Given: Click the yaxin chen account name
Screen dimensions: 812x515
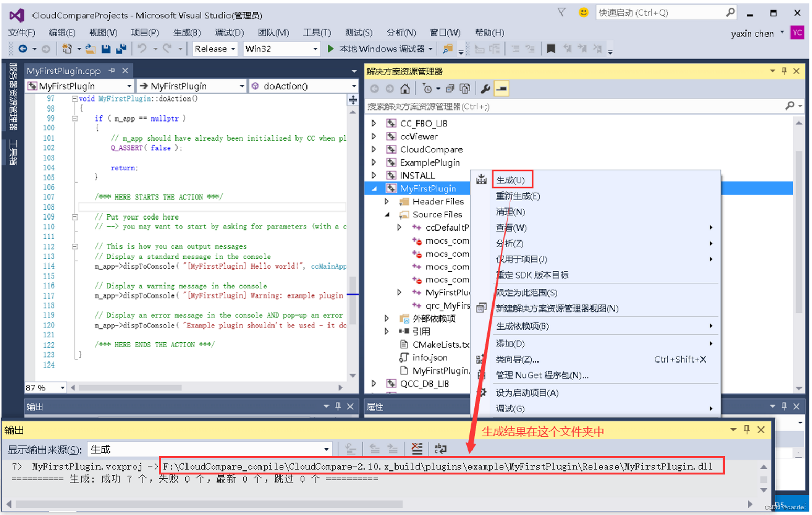Looking at the screenshot, I should pyautogui.click(x=752, y=34).
